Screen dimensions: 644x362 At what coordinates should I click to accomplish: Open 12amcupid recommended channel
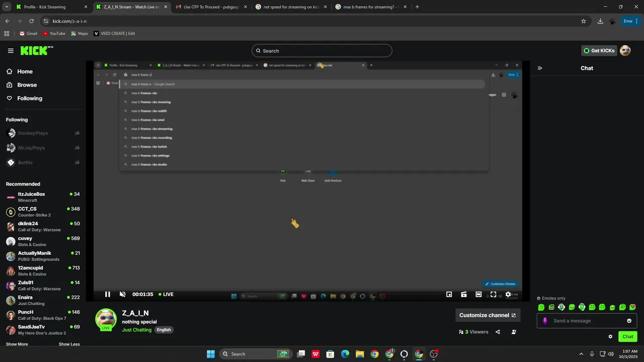[x=43, y=270]
